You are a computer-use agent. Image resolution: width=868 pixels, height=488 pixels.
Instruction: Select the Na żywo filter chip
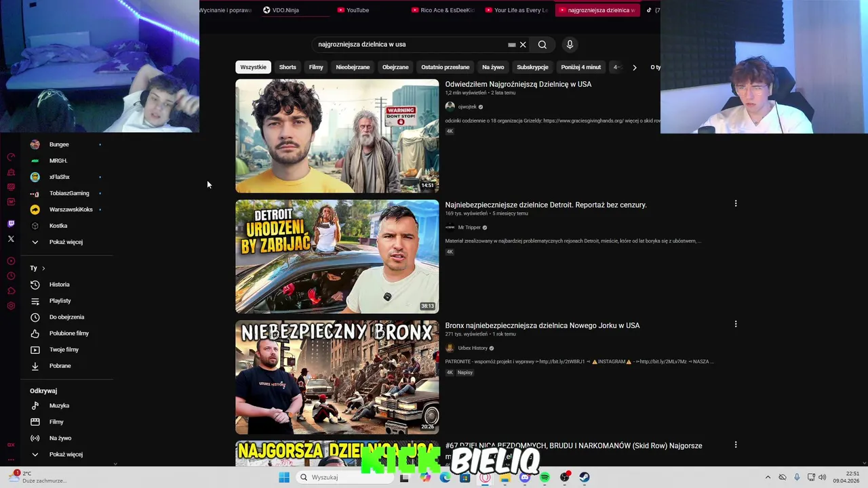493,67
